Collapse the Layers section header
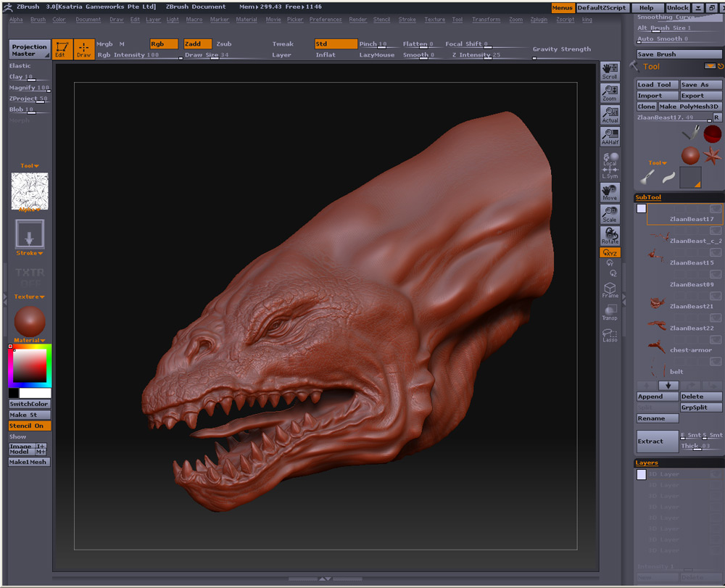The height and width of the screenshot is (588, 725). [647, 463]
